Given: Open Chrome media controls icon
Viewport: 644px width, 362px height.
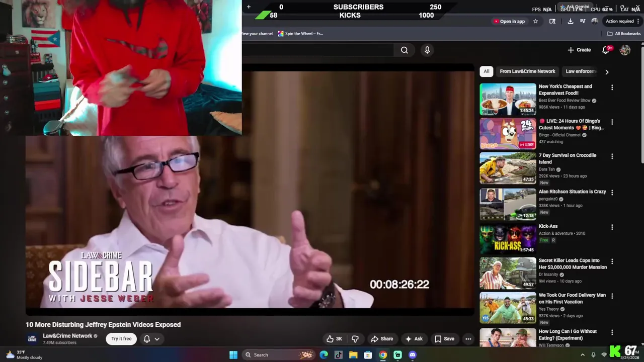Looking at the screenshot, I should pyautogui.click(x=583, y=21).
